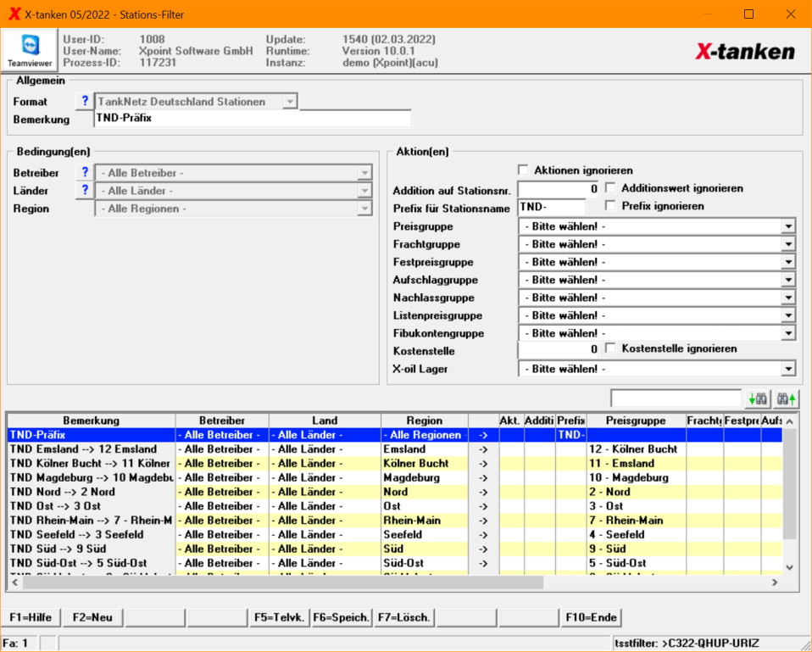
Task: Click the Bemerkung text field
Action: (253, 119)
